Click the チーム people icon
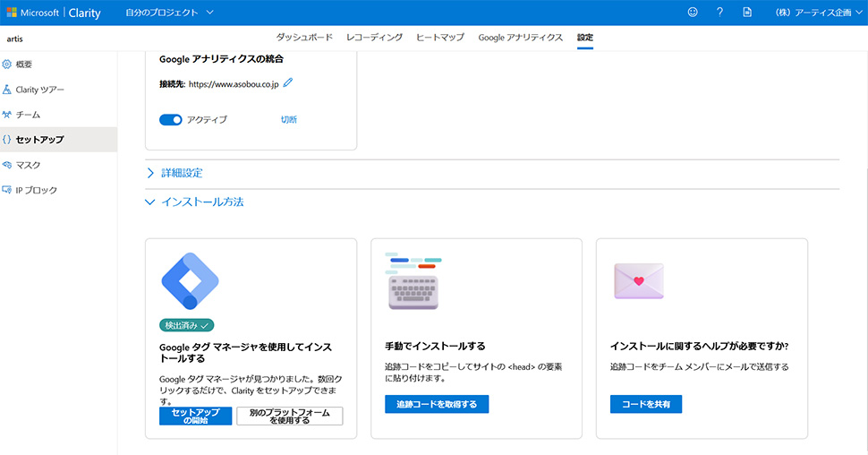This screenshot has height=455, width=868. [6, 115]
